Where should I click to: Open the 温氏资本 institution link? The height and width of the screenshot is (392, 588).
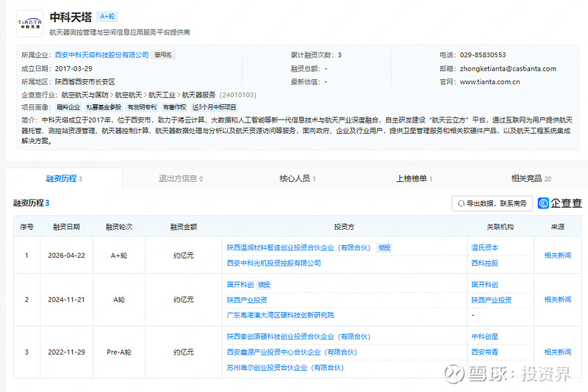click(484, 248)
